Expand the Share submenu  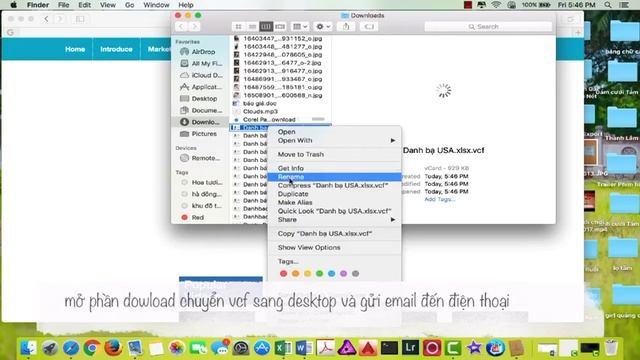tap(334, 220)
